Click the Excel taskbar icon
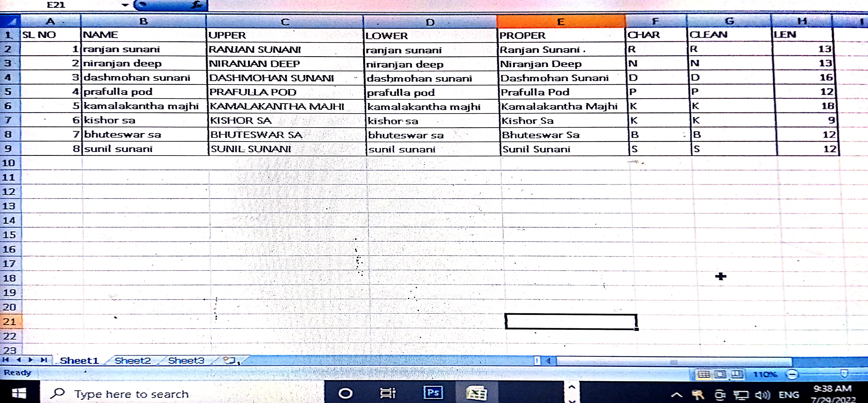Screen dimensions: 868x403 pyautogui.click(x=476, y=393)
